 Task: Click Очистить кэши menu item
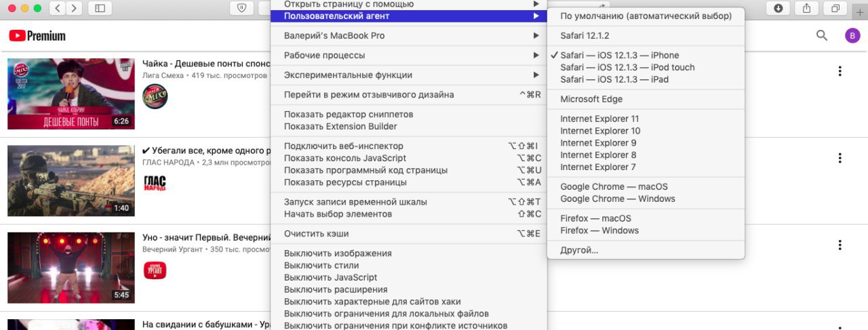coord(408,234)
